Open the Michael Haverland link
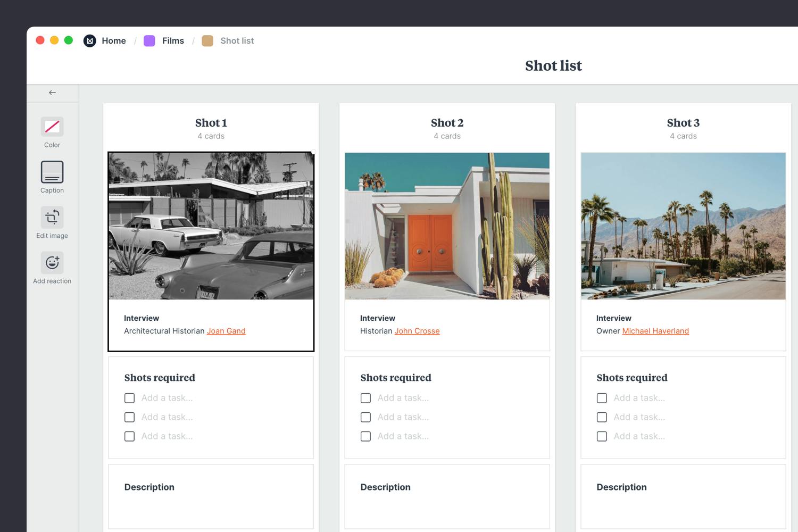The image size is (798, 532). pyautogui.click(x=655, y=330)
